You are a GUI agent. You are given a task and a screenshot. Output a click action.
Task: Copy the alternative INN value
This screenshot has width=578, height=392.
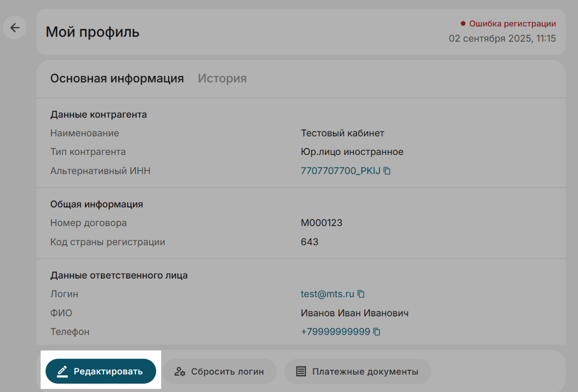coord(387,171)
